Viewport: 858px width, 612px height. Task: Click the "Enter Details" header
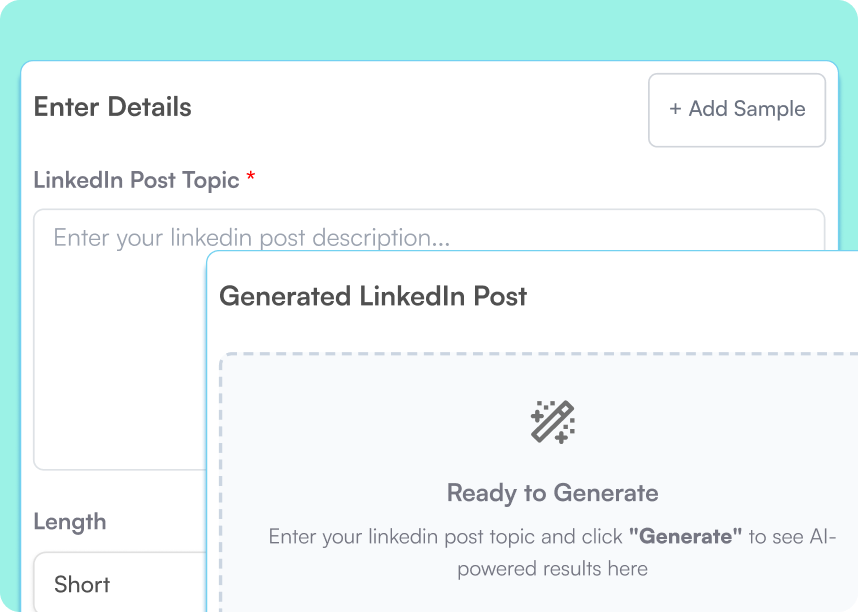[112, 107]
